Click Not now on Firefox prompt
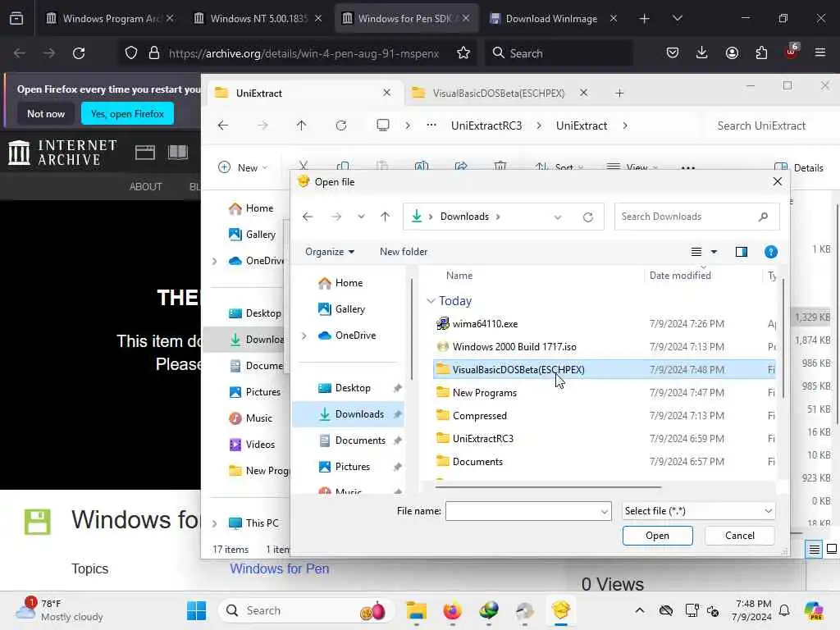The height and width of the screenshot is (630, 840). click(46, 113)
